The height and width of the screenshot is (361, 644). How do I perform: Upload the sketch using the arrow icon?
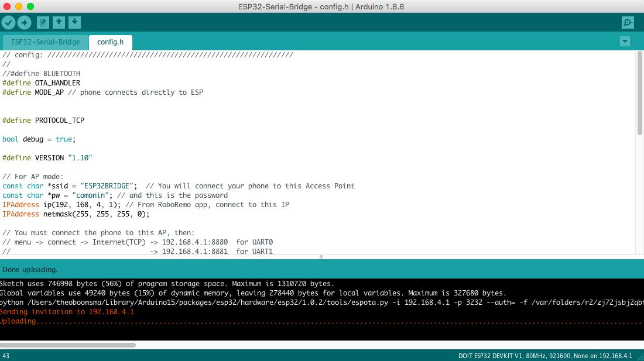(x=24, y=22)
